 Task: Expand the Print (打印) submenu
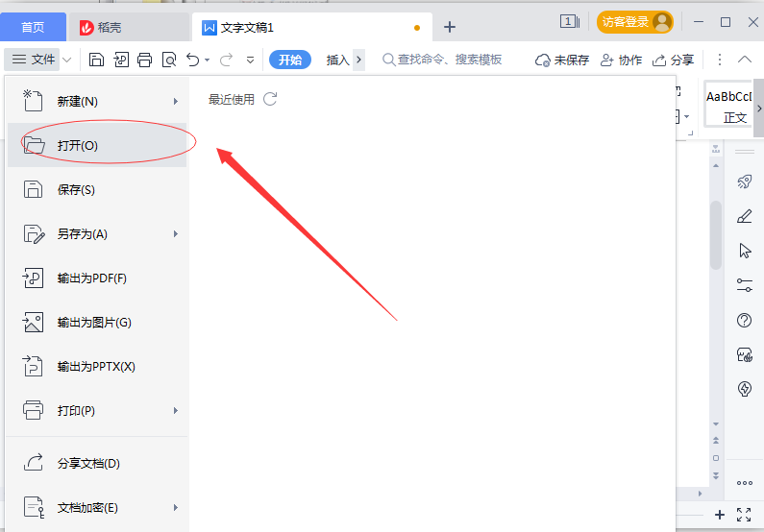(175, 410)
